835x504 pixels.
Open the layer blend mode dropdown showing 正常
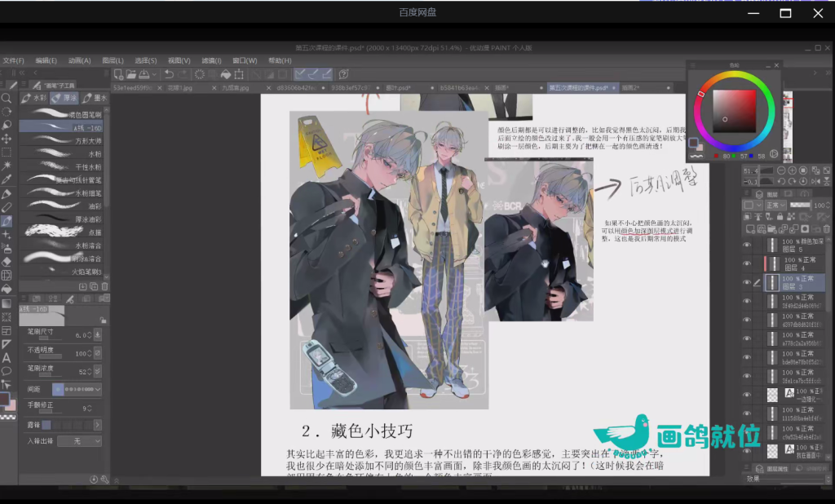tap(775, 205)
